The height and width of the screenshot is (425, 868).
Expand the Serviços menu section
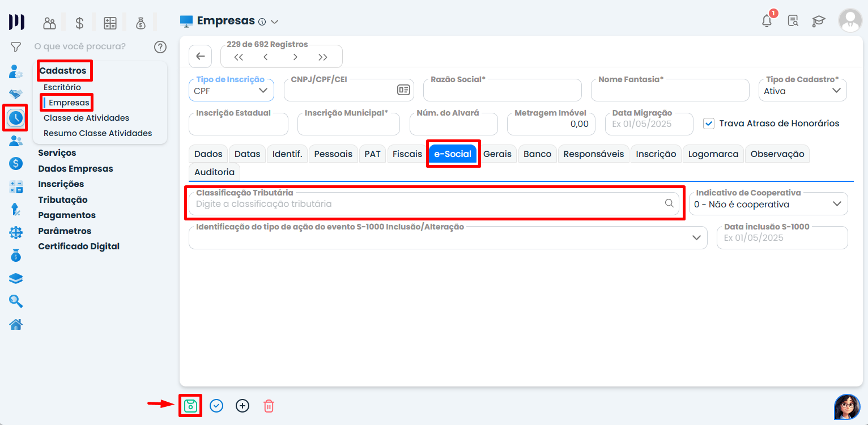(57, 153)
